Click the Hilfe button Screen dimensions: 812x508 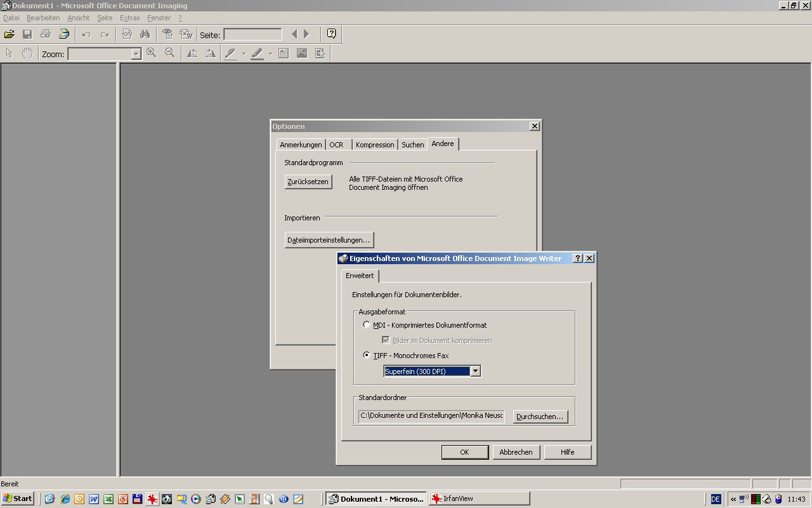568,452
